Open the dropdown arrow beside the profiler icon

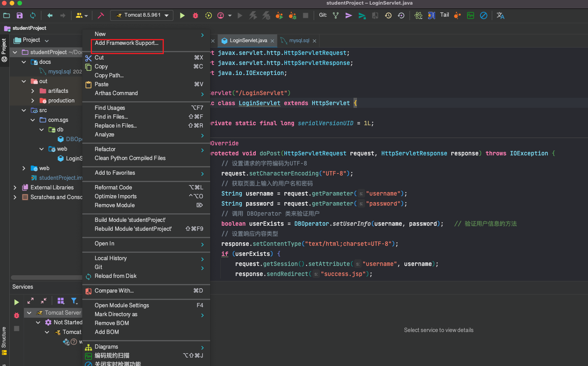(x=230, y=16)
